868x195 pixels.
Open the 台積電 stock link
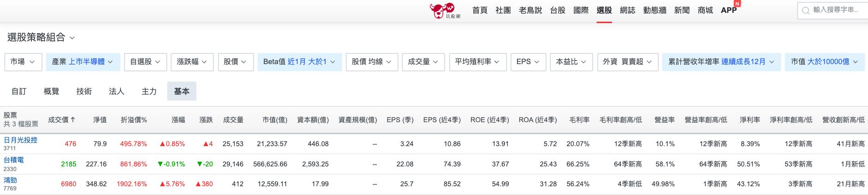(x=14, y=160)
